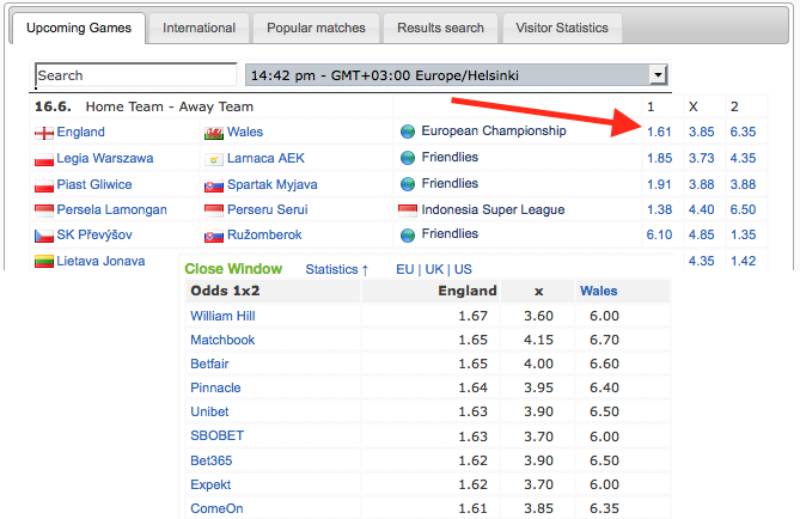Click the Spartak Myjava Slovakia flag
Image resolution: width=800 pixels, height=519 pixels.
[213, 185]
